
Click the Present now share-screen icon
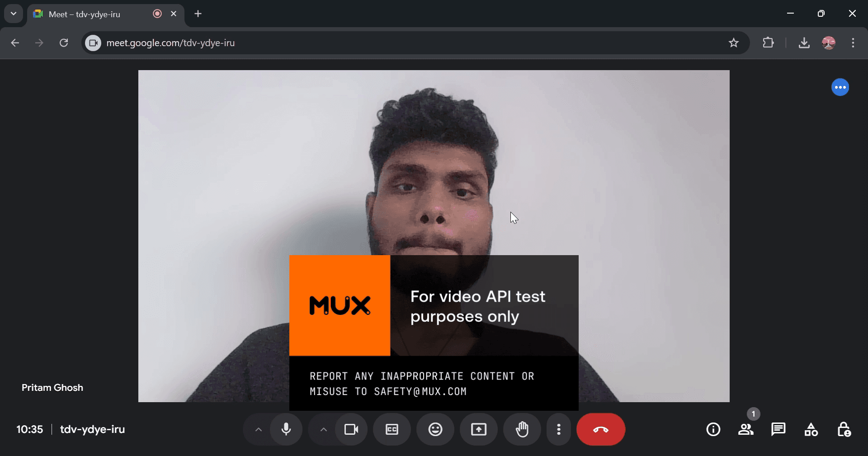[479, 429]
